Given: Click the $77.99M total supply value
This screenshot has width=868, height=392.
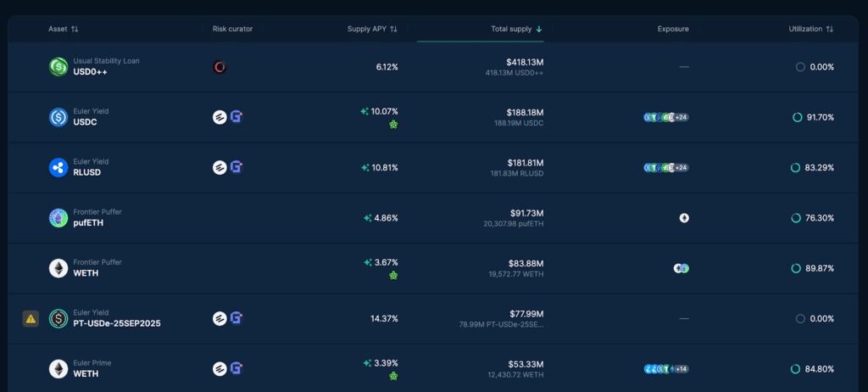Looking at the screenshot, I should (x=526, y=314).
